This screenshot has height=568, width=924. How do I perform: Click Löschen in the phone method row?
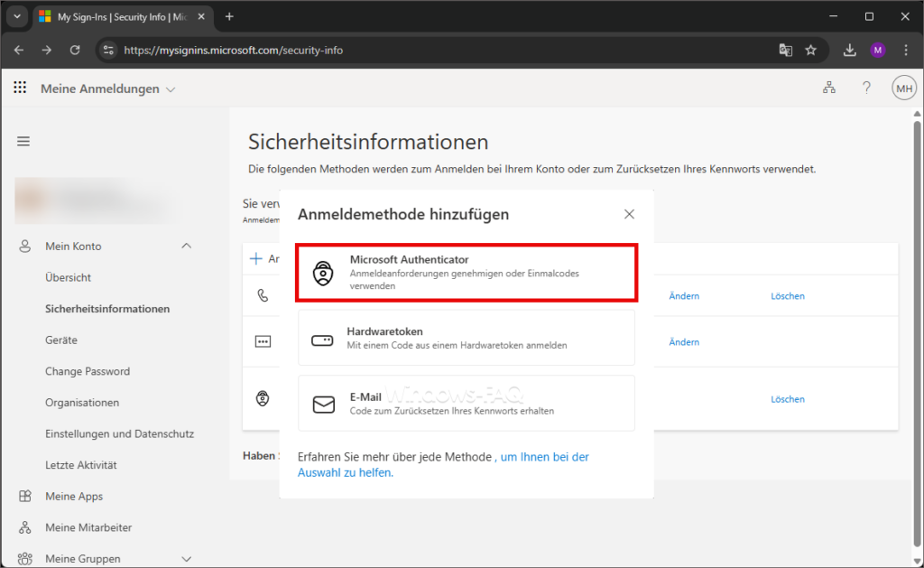point(788,296)
